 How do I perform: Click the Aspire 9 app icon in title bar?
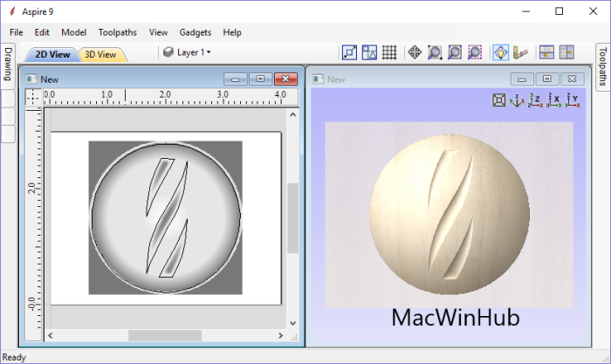click(x=12, y=11)
